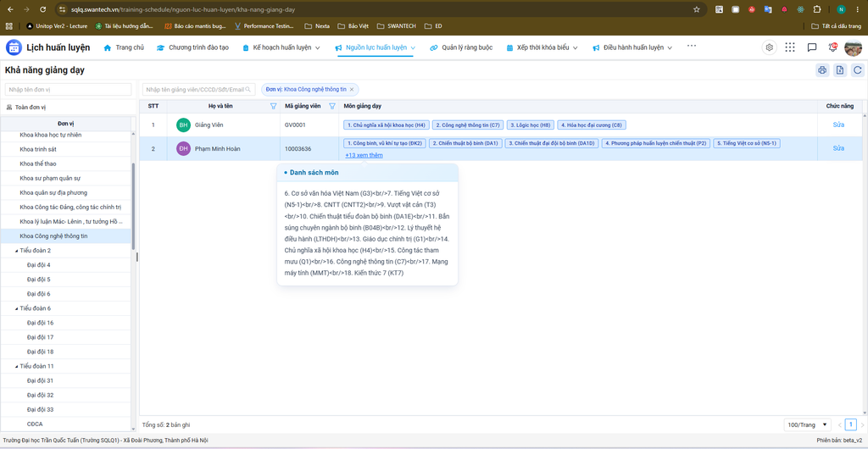Image resolution: width=868 pixels, height=449 pixels.
Task: Select Toàn đơn vị
Action: (x=31, y=107)
